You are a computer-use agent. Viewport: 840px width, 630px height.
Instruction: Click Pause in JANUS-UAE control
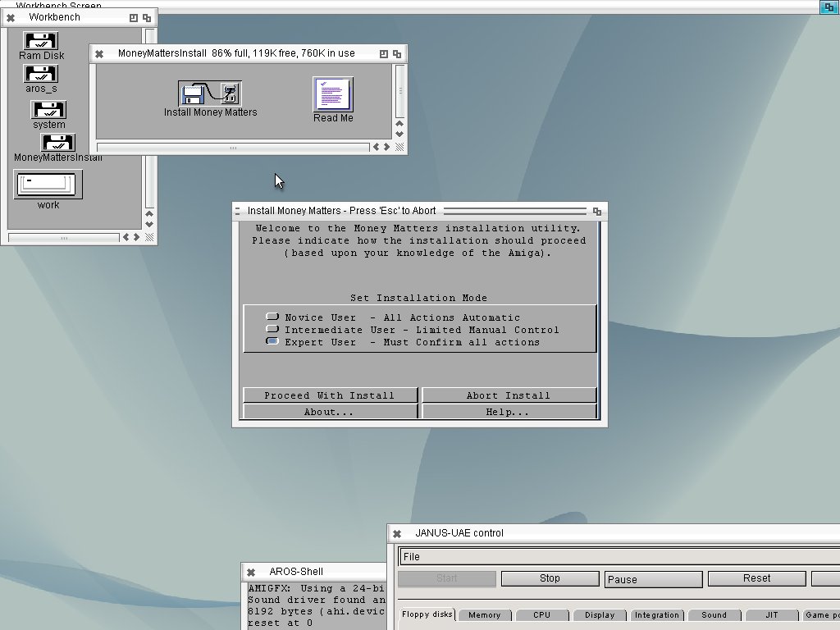click(x=654, y=579)
